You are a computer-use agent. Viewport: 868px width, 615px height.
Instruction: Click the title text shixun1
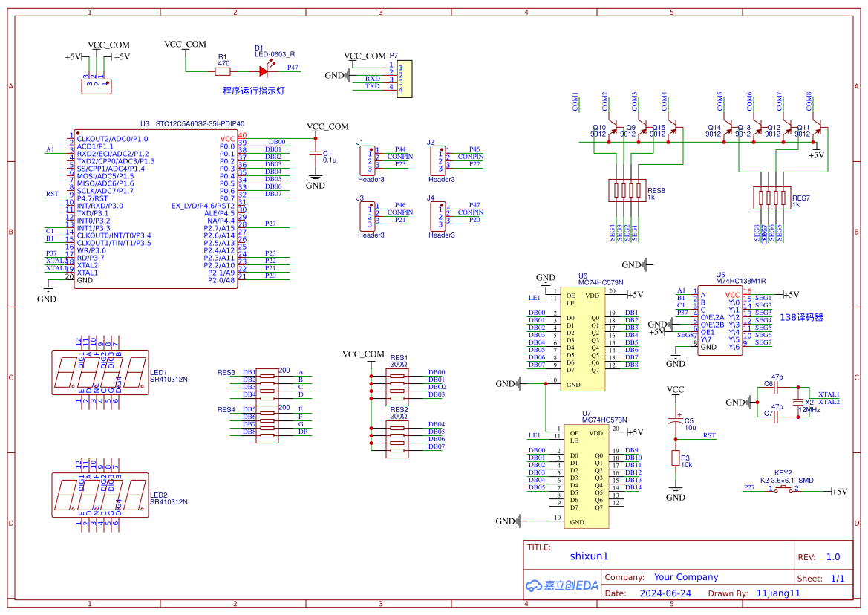click(589, 556)
